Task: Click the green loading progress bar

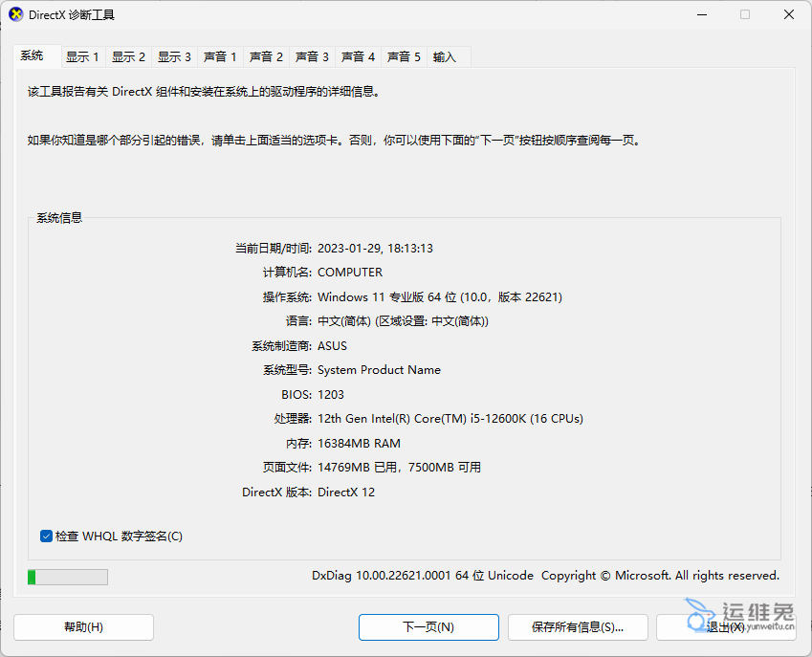Action: (67, 577)
